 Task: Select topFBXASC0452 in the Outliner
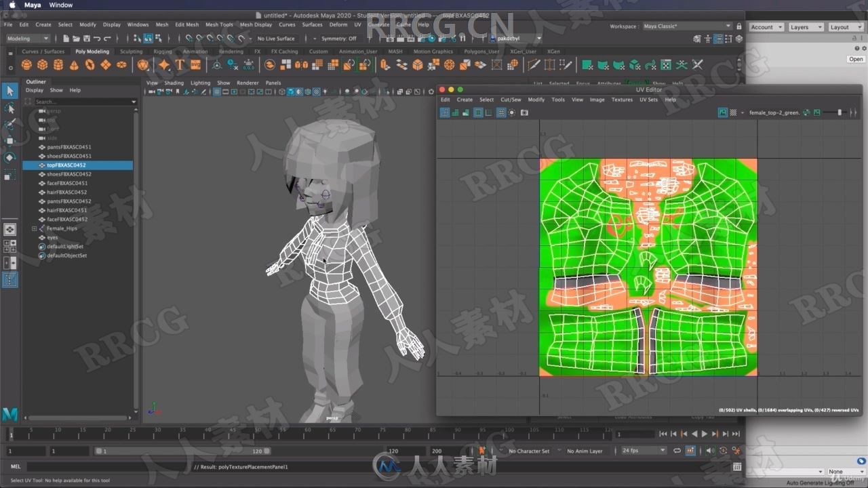(x=77, y=165)
